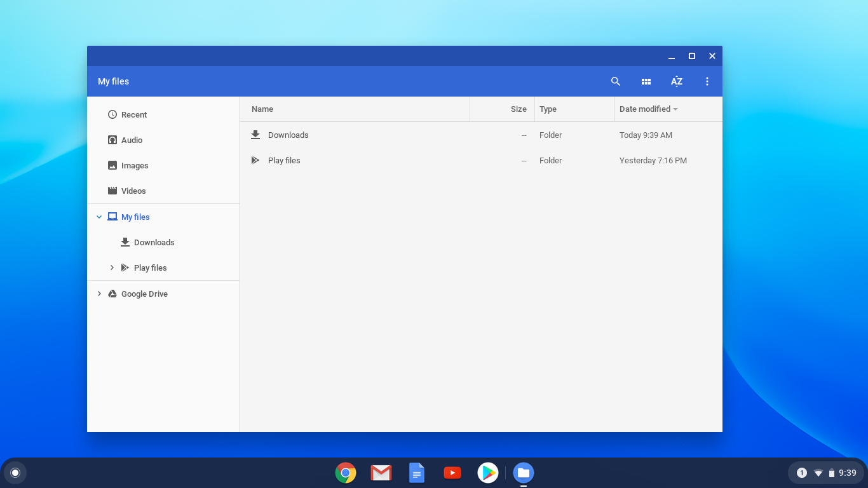The height and width of the screenshot is (488, 868).
Task: Sort by the Name column header
Action: (x=262, y=109)
